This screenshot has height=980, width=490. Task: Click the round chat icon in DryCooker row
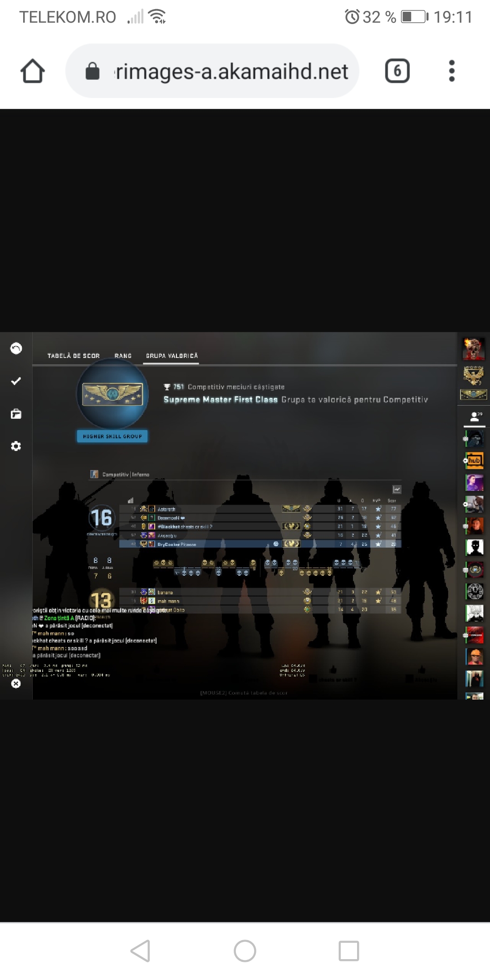[x=276, y=544]
